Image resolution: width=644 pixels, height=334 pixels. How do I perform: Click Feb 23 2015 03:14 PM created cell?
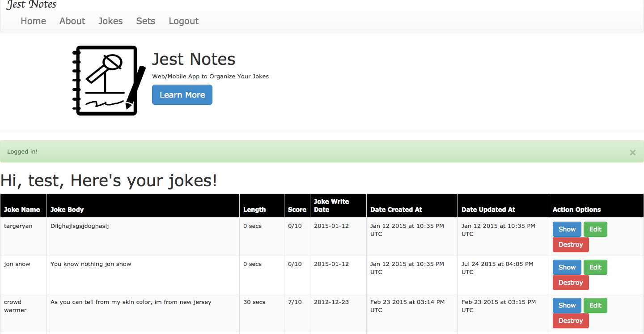[x=412, y=313]
